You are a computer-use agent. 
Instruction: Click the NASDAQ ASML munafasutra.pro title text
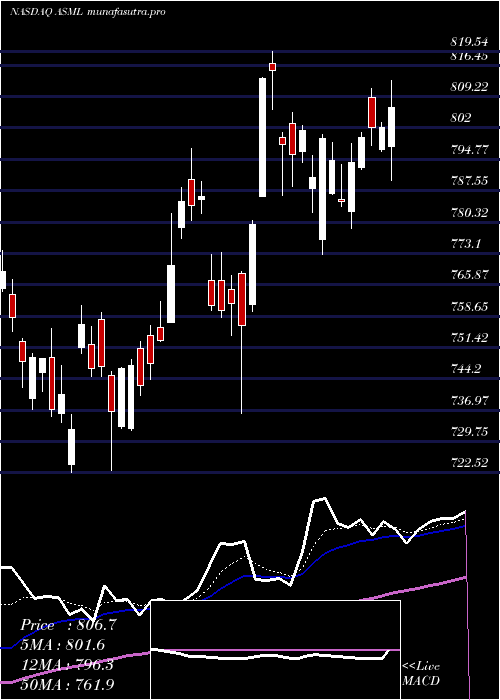click(x=88, y=12)
